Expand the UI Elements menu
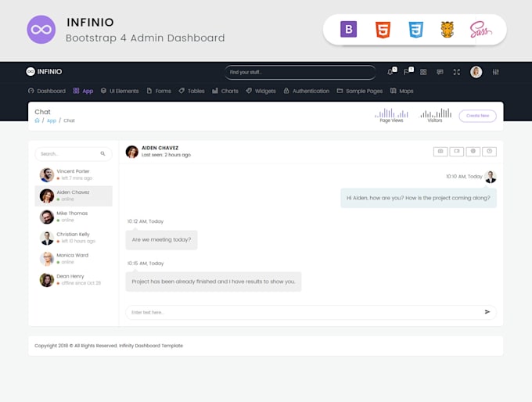This screenshot has width=532, height=402. [120, 91]
